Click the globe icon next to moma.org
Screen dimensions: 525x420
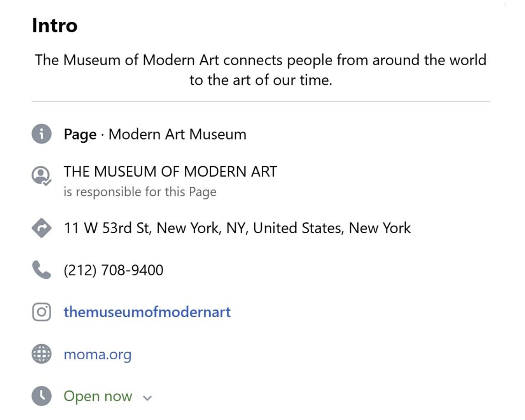point(42,354)
